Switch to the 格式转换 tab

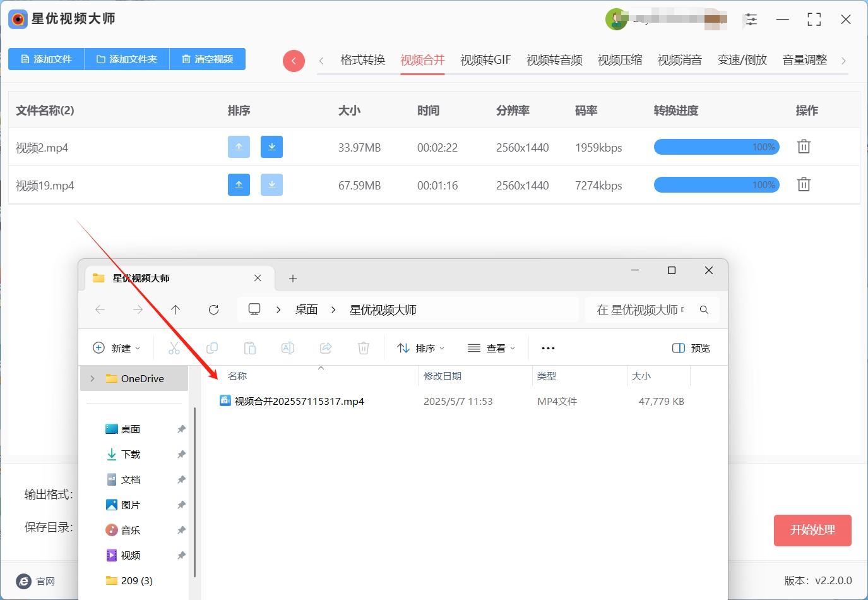pos(362,60)
